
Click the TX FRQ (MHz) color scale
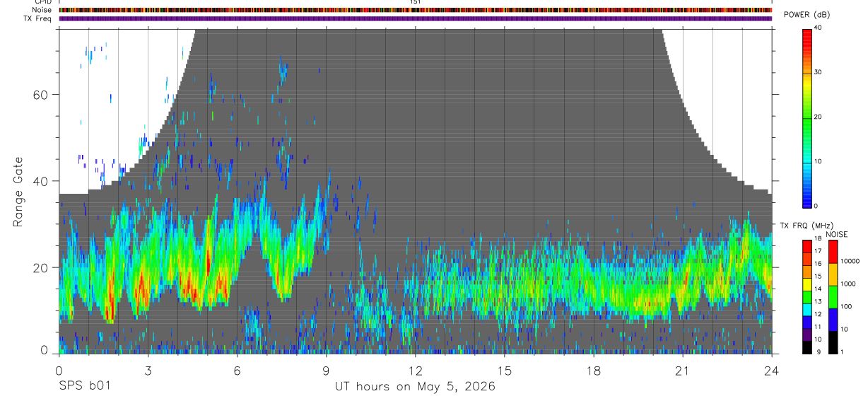tap(807, 297)
